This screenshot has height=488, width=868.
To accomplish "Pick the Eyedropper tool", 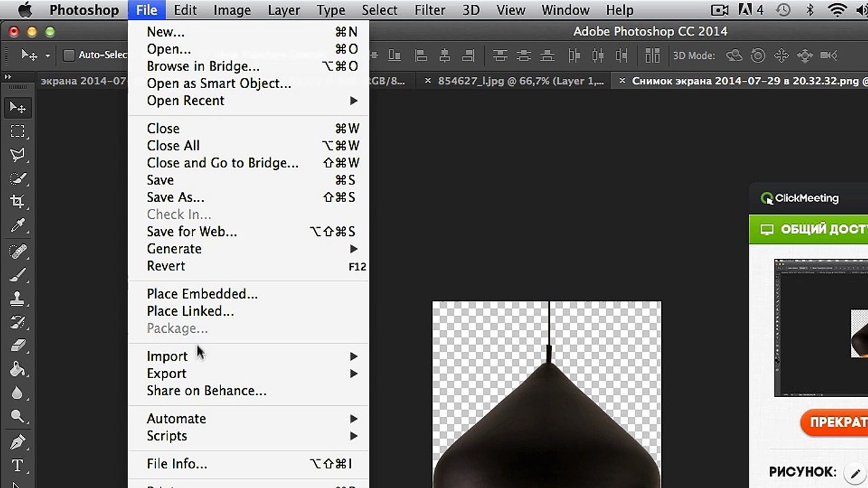I will (18, 226).
